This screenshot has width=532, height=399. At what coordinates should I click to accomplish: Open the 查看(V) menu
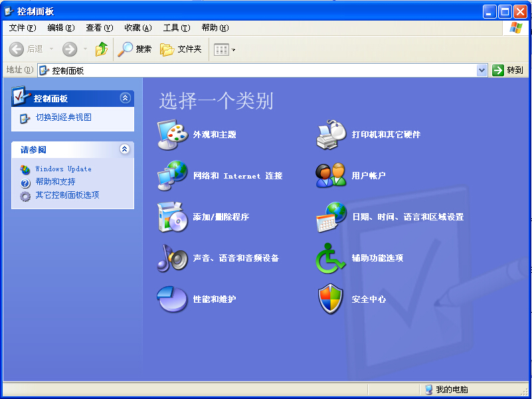pos(100,28)
